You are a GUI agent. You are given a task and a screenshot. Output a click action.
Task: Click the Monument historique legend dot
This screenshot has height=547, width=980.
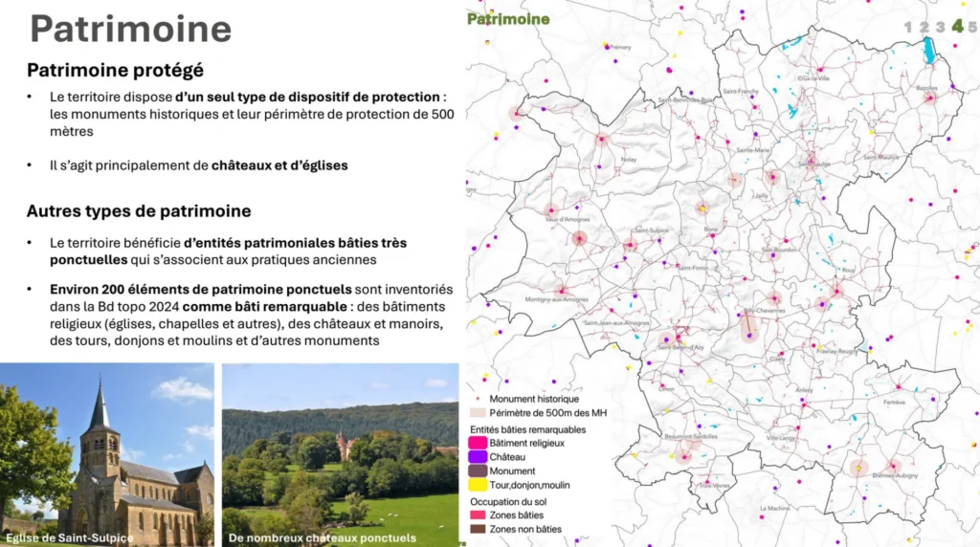tap(477, 399)
